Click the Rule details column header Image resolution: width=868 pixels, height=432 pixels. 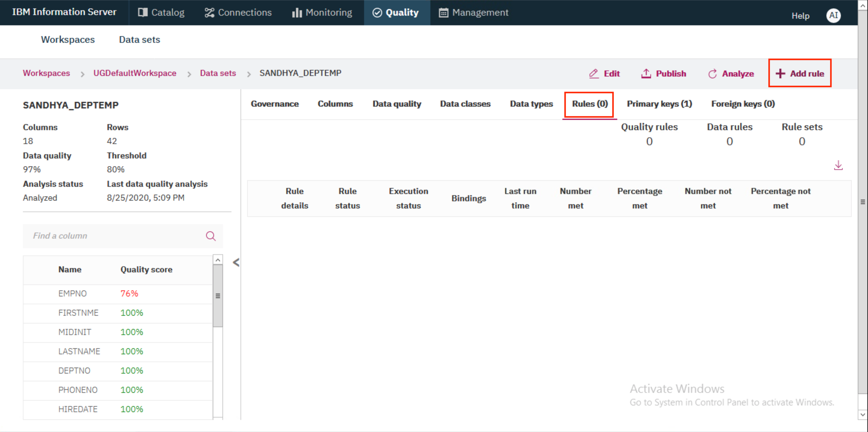[x=294, y=198]
